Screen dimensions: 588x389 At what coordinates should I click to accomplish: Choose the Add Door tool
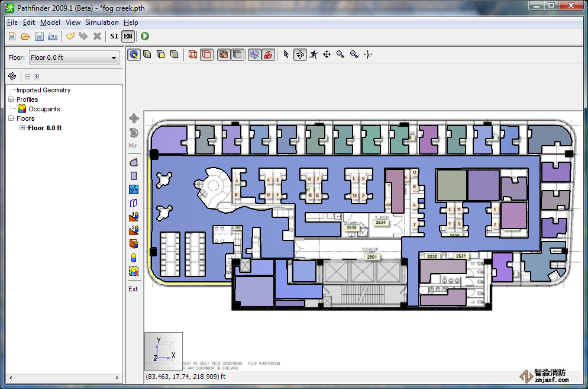coord(134,189)
